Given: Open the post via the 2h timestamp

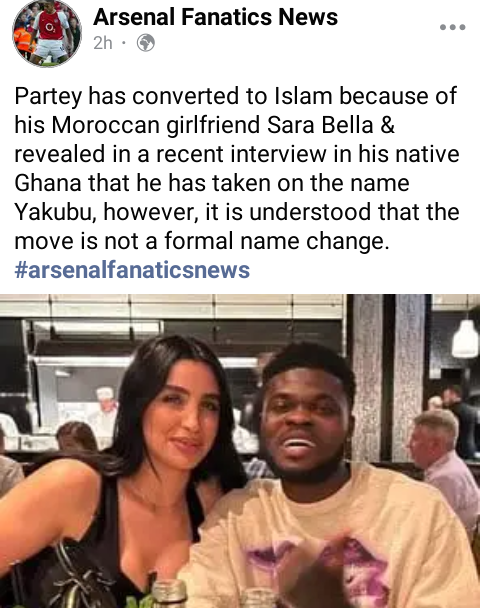Looking at the screenshot, I should click(103, 43).
